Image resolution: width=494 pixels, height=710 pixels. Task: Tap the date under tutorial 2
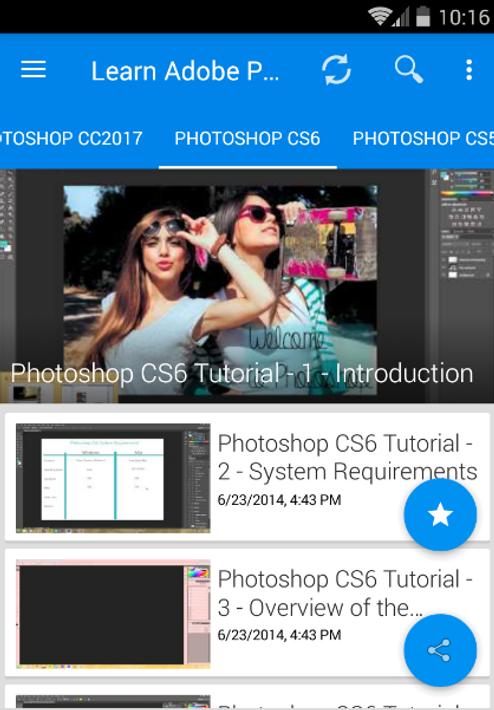tap(279, 500)
